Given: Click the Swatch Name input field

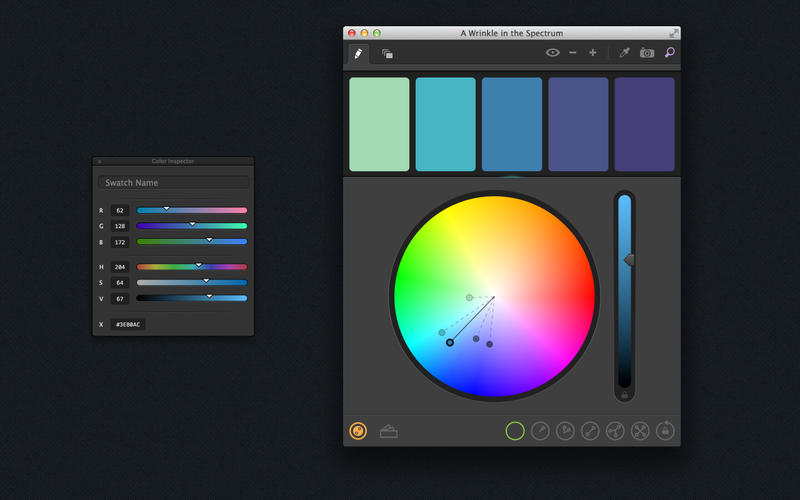Looking at the screenshot, I should [x=173, y=182].
